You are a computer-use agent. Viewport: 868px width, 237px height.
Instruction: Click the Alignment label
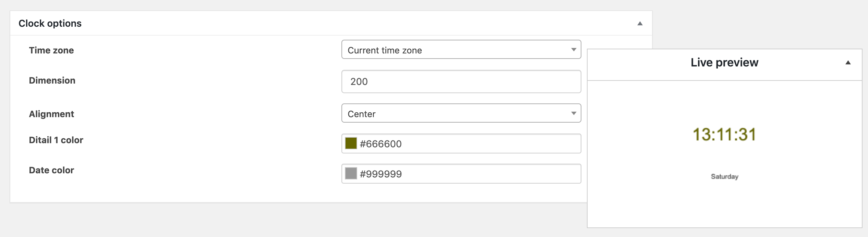tap(51, 114)
